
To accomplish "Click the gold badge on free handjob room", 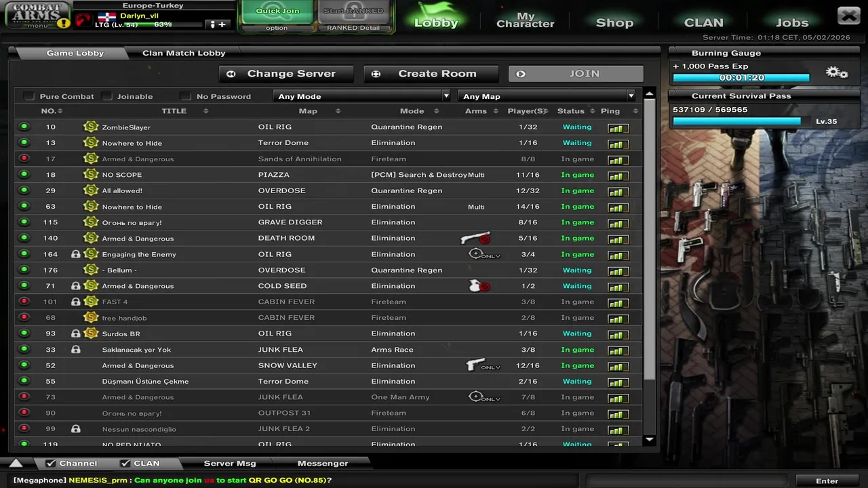I will (91, 318).
